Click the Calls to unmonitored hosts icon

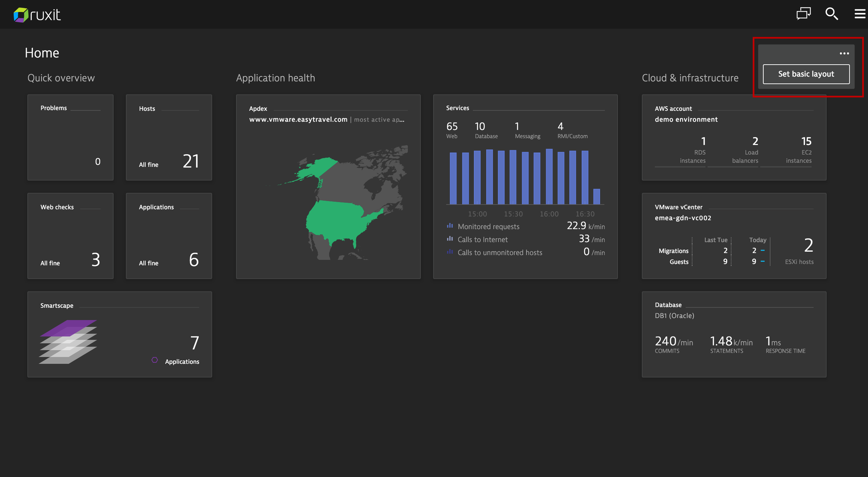[x=450, y=252]
